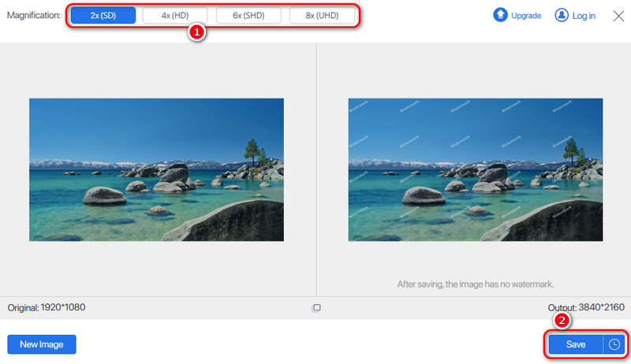Click the red number 2 annotation badge

coord(562,321)
